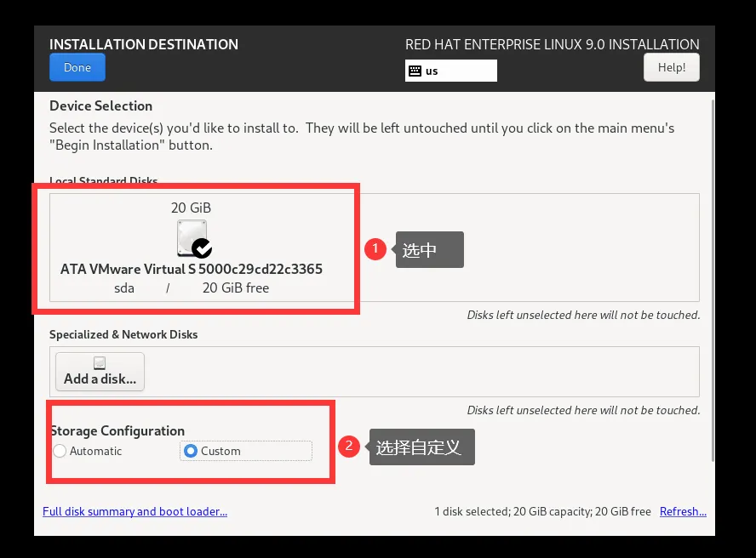Click the Device Selection heading

click(100, 106)
